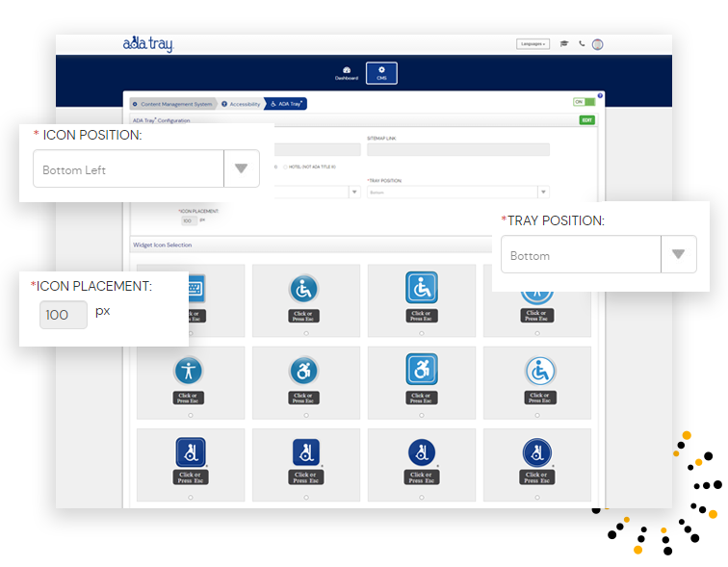Select radio below navy plain circle icon
This screenshot has height=567, width=728.
(x=422, y=498)
